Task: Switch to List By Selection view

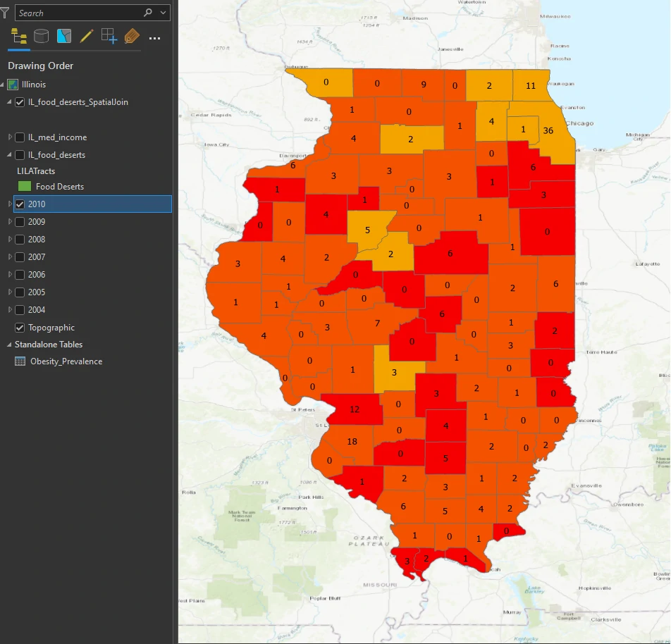Action: 63,37
